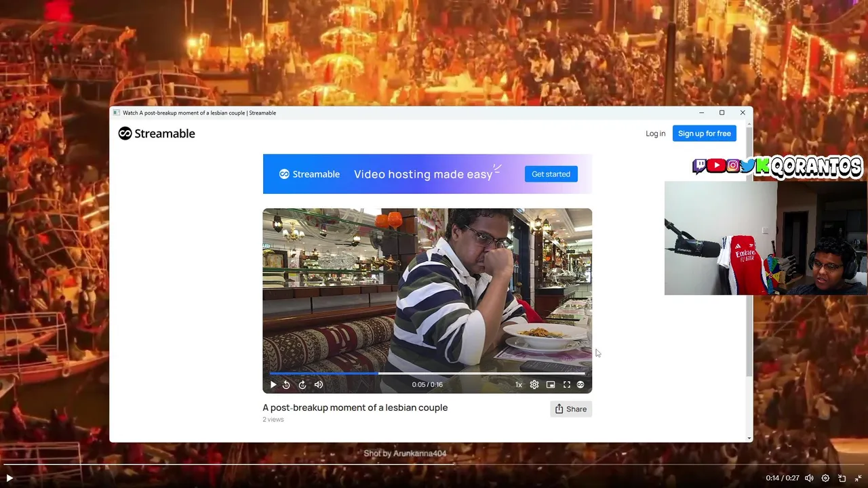Click the pop-out icon in the outer player
This screenshot has width=868, height=488.
[842, 478]
